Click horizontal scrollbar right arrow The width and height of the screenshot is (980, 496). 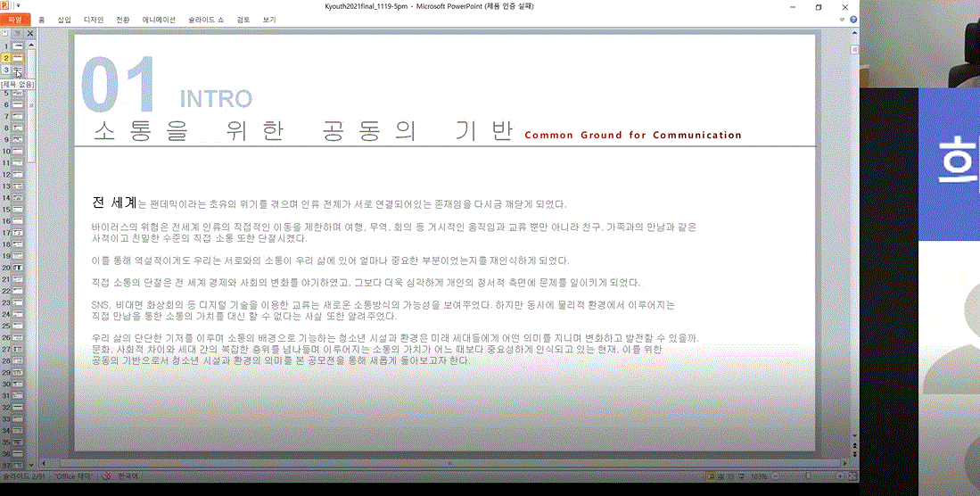click(845, 464)
